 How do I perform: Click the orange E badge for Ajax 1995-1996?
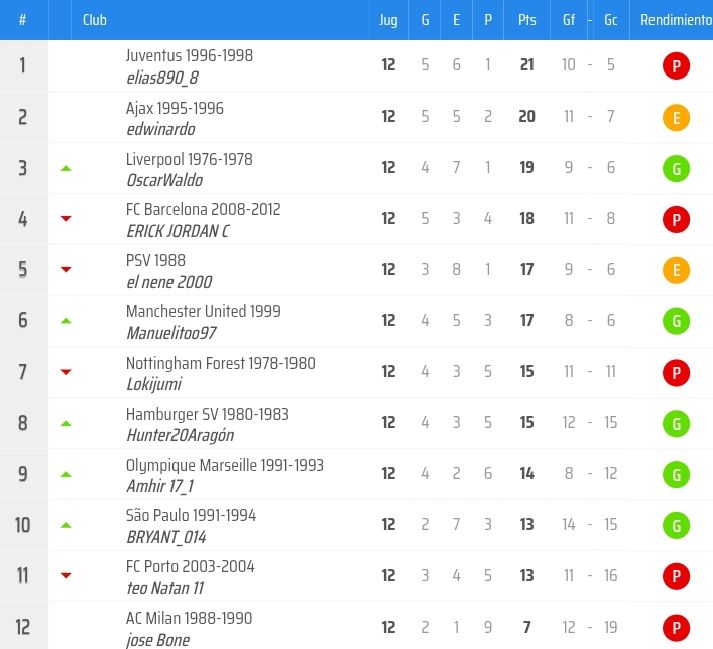677,118
